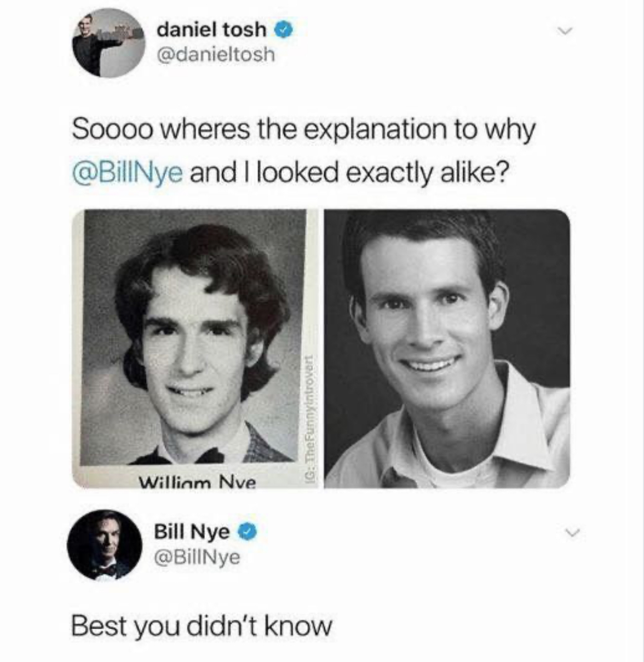Open the gray @BillNye handle under Bill Nye
644x662 pixels.
197,557
